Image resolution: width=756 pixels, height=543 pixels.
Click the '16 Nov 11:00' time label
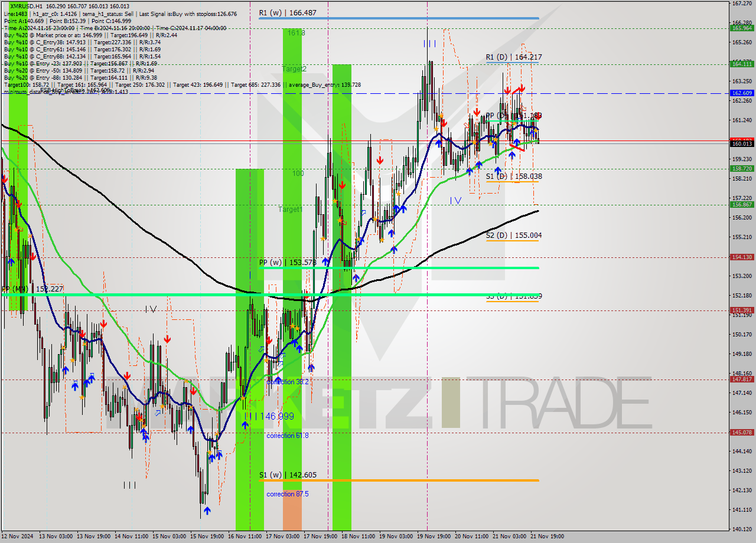point(245,537)
